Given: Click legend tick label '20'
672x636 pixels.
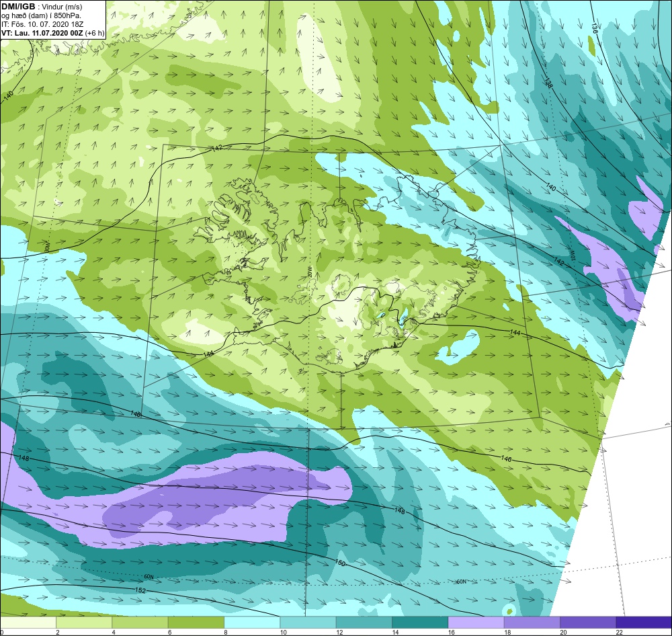Looking at the screenshot, I should (563, 632).
